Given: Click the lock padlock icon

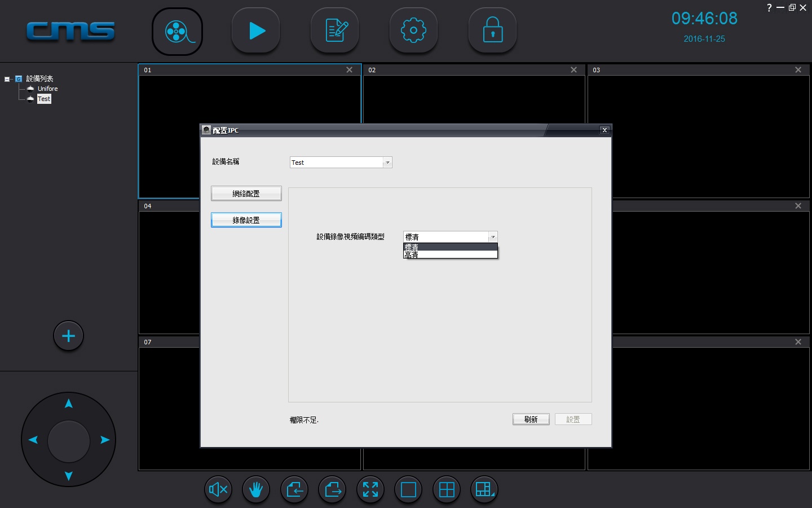Looking at the screenshot, I should 493,30.
